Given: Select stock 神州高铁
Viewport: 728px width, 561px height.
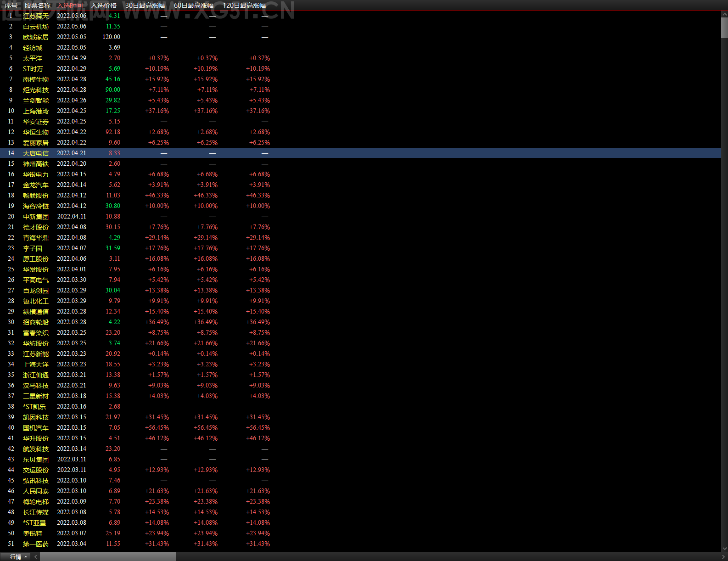Looking at the screenshot, I should coord(36,164).
